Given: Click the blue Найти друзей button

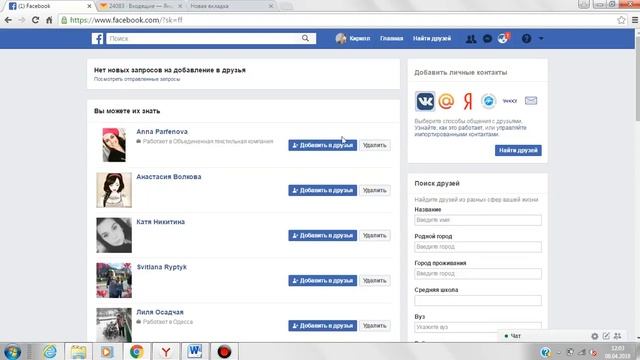Looking at the screenshot, I should click(x=518, y=150).
